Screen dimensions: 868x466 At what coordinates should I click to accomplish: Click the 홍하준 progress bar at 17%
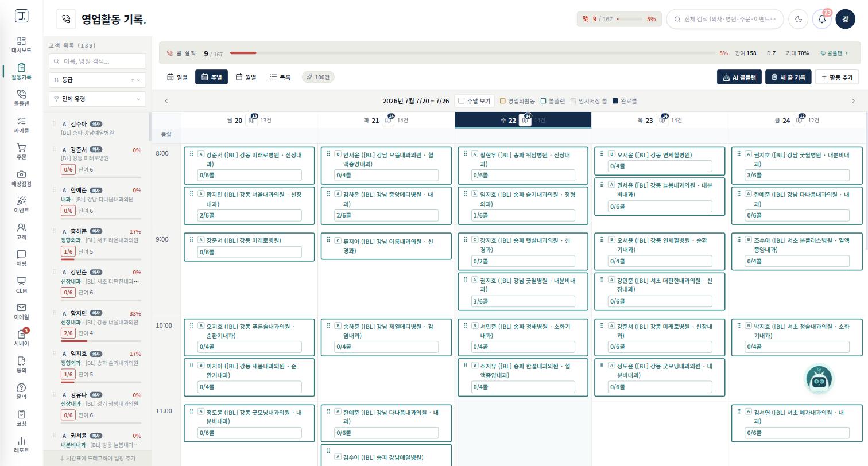click(101, 259)
